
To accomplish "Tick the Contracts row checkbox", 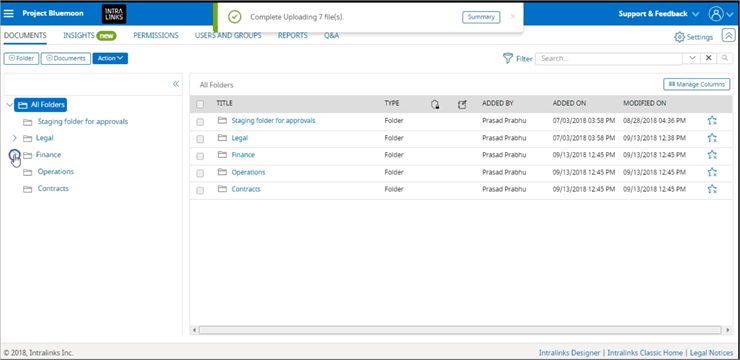I will point(200,191).
